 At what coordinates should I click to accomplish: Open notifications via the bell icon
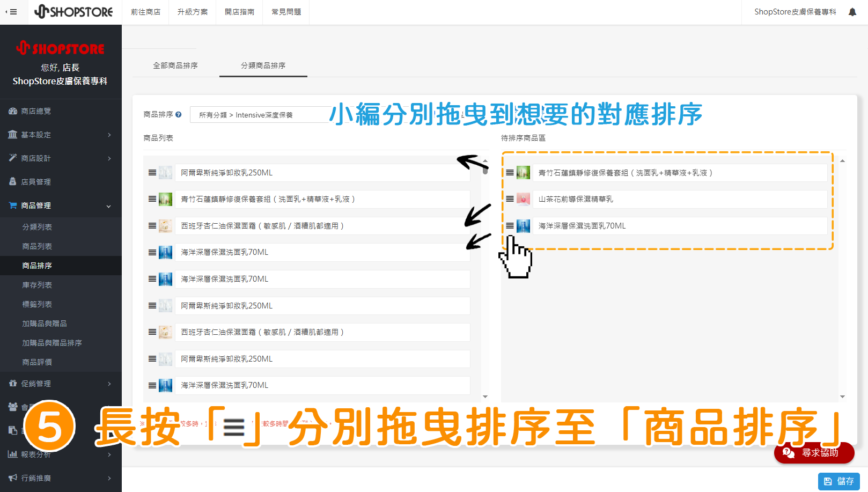(852, 12)
